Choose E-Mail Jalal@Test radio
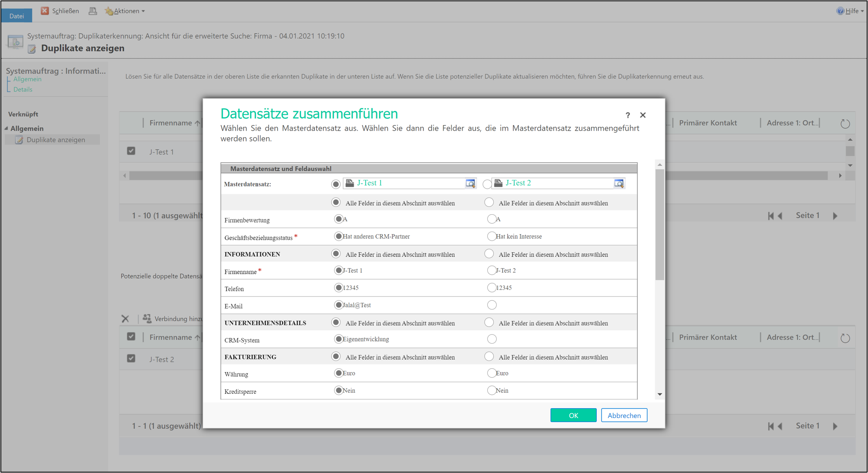 point(338,305)
